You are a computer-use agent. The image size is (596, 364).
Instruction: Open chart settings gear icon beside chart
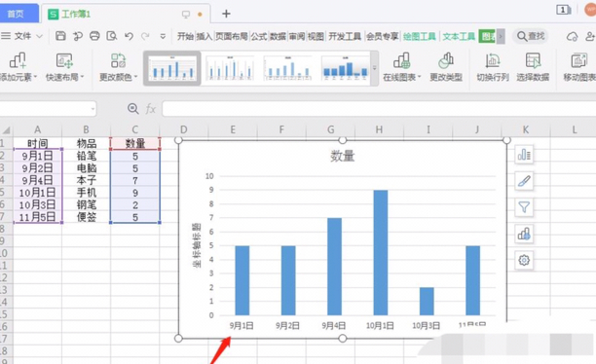(524, 260)
